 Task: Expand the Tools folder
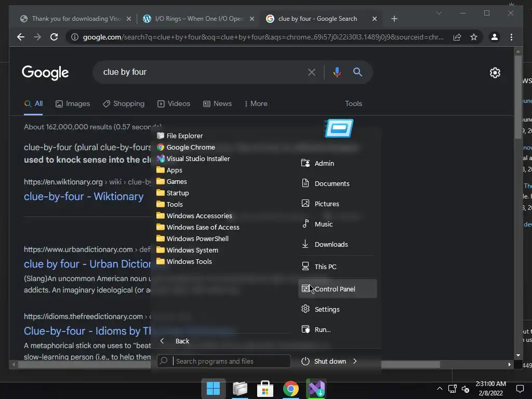coord(170,204)
